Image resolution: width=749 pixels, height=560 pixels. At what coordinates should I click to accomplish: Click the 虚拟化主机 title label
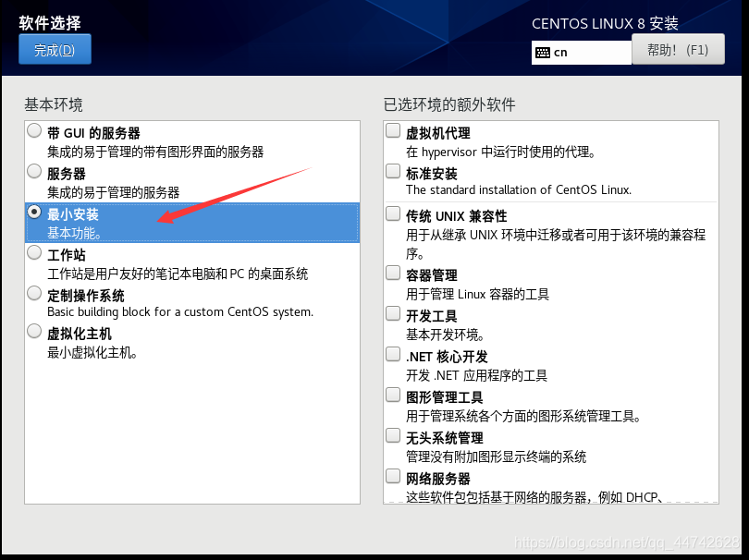[80, 334]
